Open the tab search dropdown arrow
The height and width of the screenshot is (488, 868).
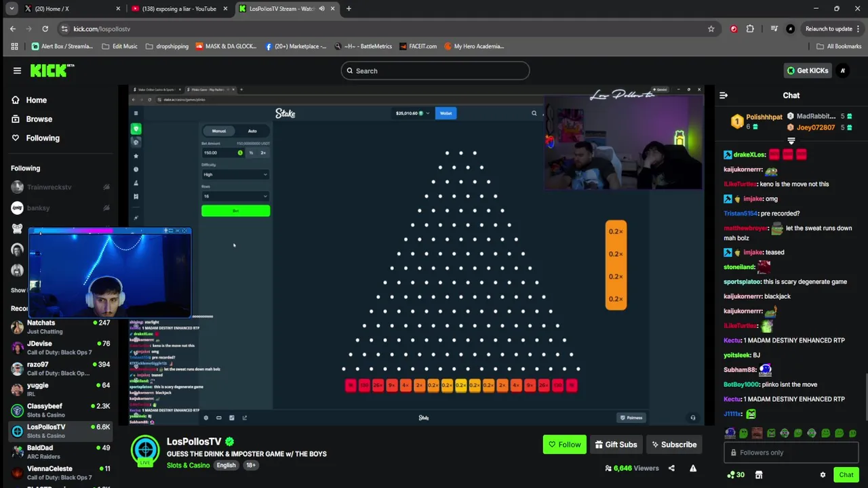click(x=12, y=9)
